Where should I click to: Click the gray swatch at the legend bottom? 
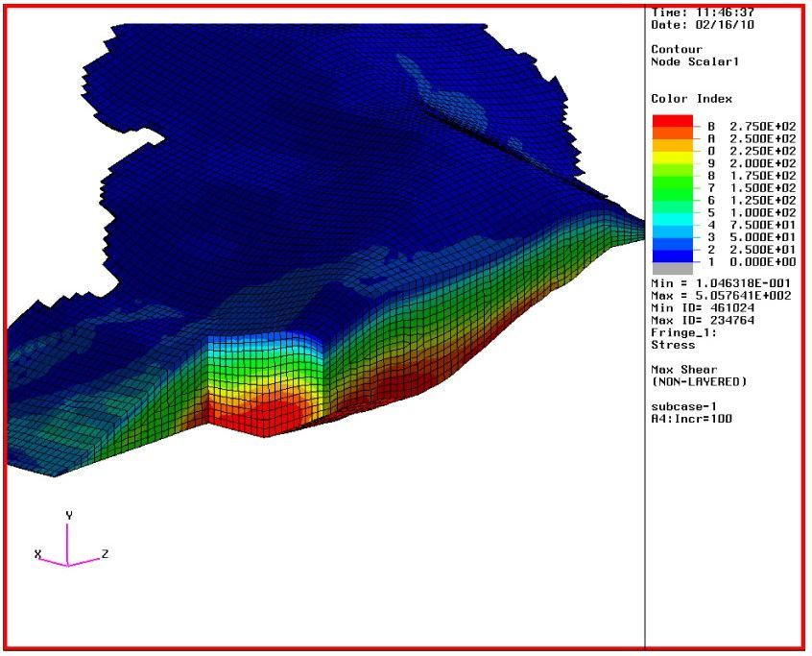(x=672, y=270)
